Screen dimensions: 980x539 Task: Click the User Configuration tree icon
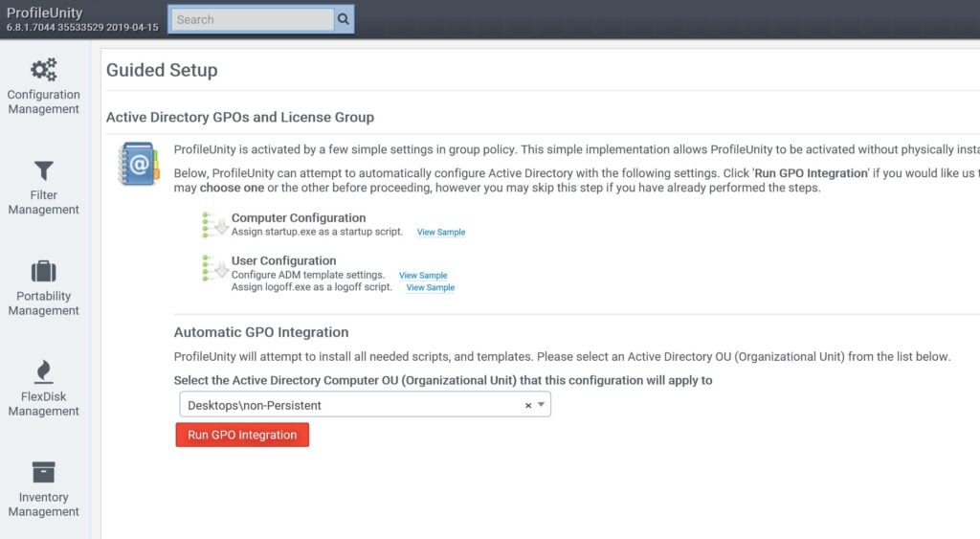coord(214,268)
